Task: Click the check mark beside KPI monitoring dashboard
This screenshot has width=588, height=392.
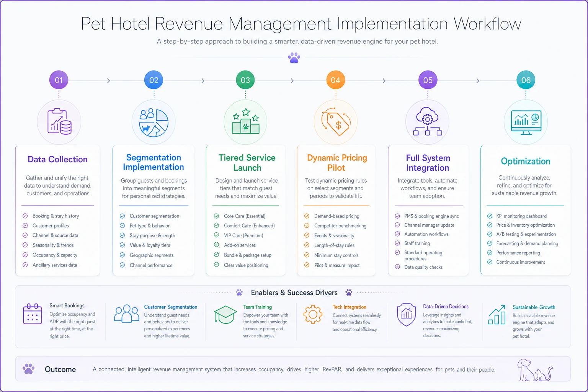Action: pyautogui.click(x=490, y=216)
